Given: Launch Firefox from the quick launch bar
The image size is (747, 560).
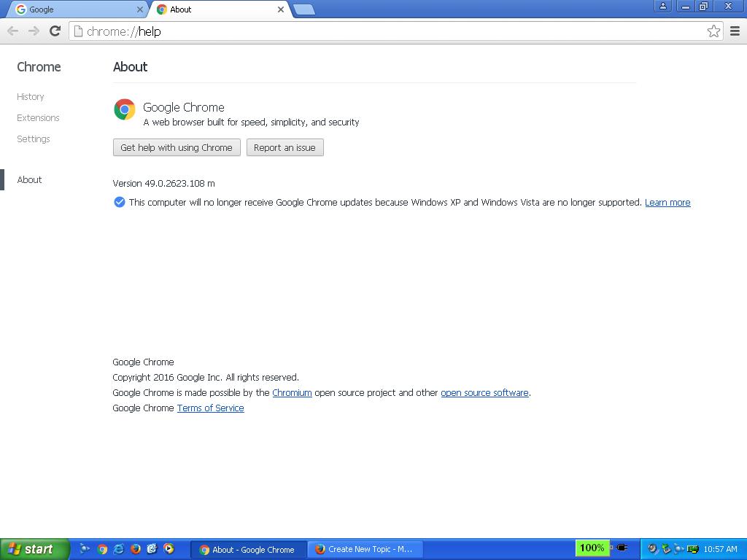Looking at the screenshot, I should click(x=135, y=549).
